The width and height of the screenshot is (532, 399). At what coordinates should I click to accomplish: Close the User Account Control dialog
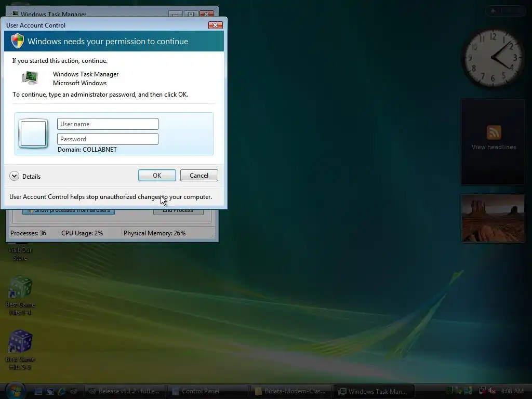click(x=215, y=25)
